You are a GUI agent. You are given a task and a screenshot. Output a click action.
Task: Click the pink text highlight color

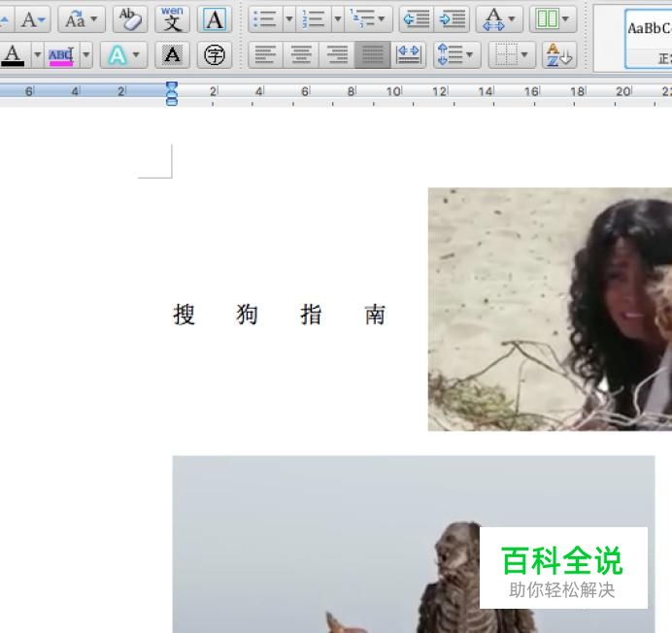[x=60, y=55]
